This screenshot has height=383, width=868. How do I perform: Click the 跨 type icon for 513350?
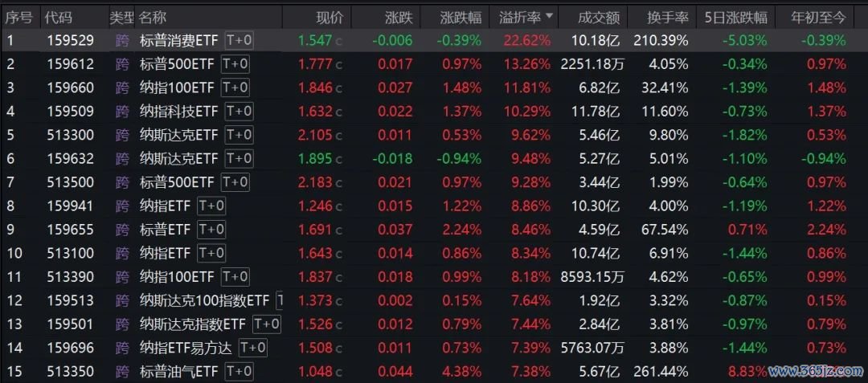pyautogui.click(x=122, y=372)
